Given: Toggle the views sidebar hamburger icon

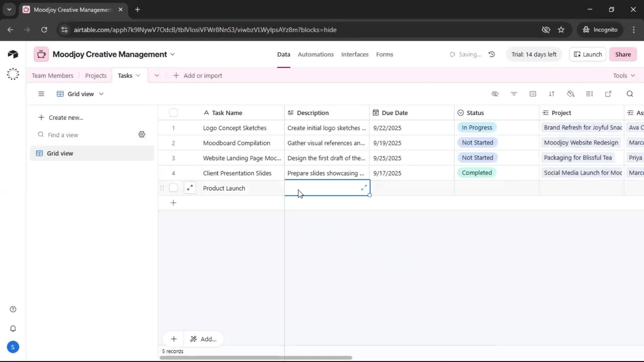Looking at the screenshot, I should 41,94.
